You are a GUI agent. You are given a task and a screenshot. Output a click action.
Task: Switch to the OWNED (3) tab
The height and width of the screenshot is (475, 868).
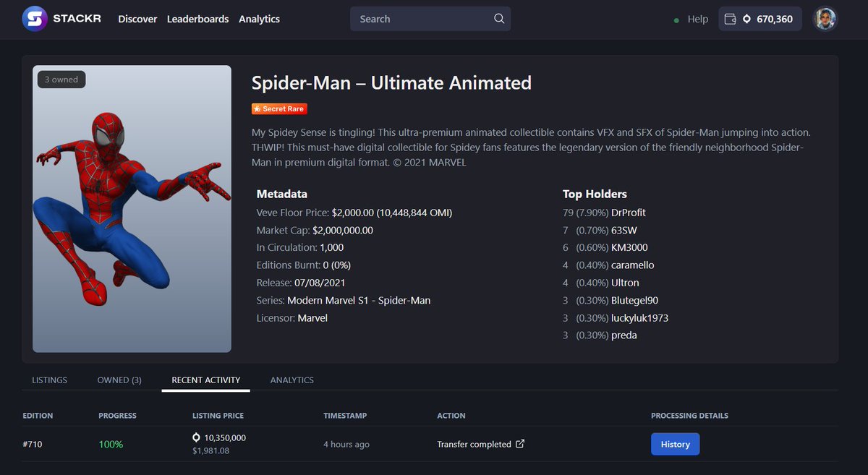[x=119, y=380]
